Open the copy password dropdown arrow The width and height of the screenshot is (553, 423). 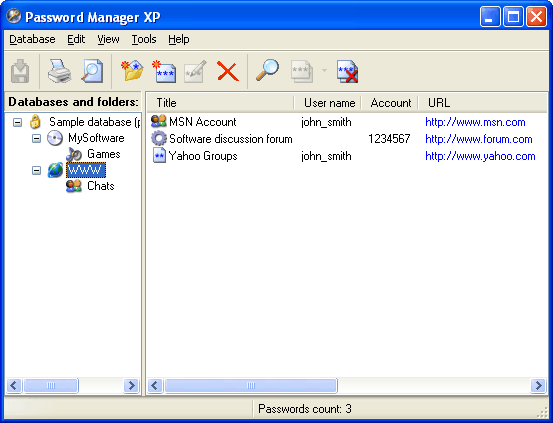(324, 71)
